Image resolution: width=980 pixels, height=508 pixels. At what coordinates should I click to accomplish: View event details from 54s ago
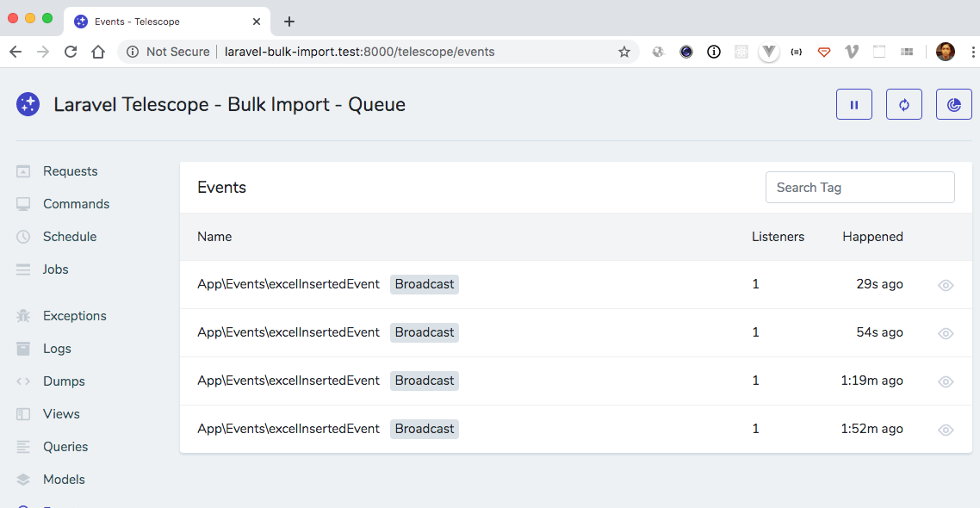click(946, 333)
